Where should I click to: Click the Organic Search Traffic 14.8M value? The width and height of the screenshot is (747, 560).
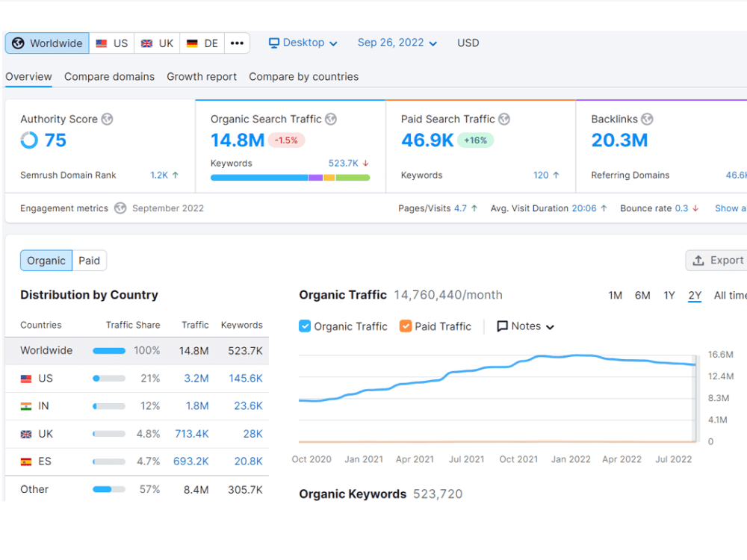coord(238,140)
